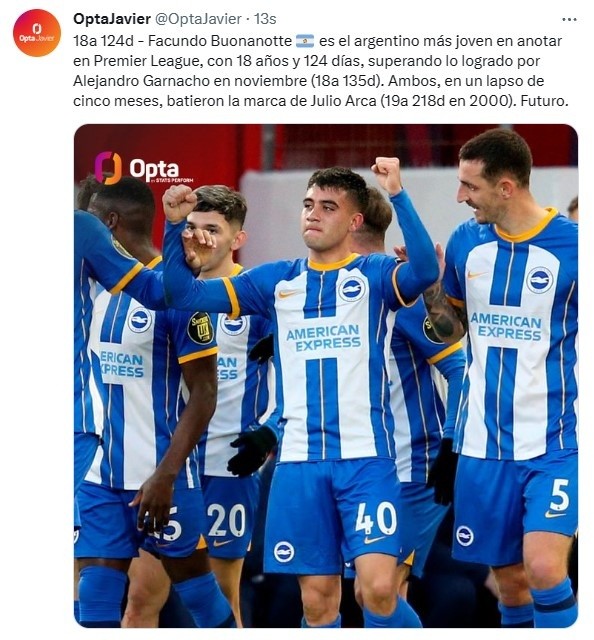Open the attached Brighton celebration photo
Viewport: 594px width, 640px height.
(326, 376)
